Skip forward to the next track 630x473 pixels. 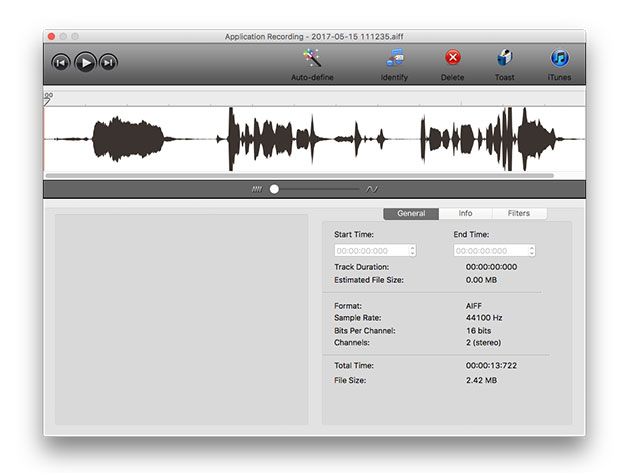[x=108, y=63]
